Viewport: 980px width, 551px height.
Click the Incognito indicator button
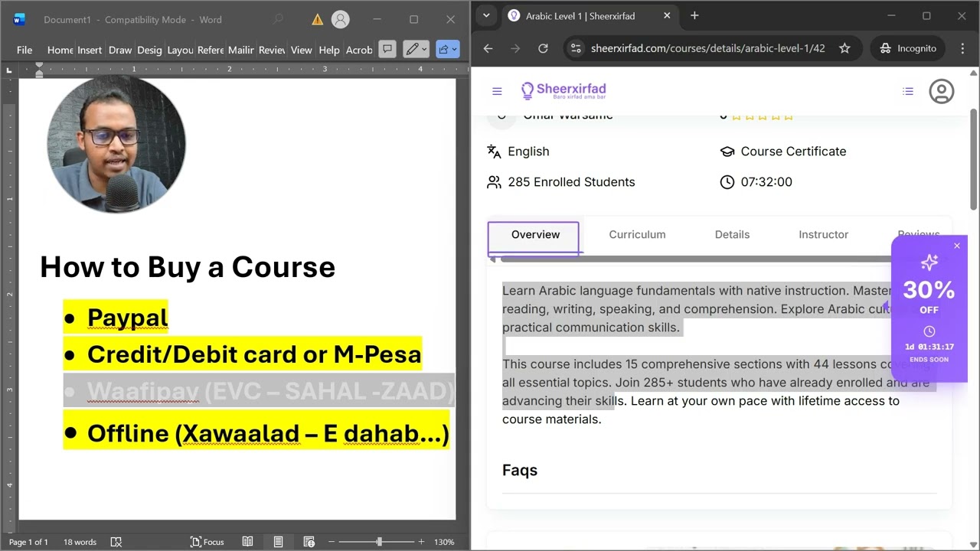(908, 48)
